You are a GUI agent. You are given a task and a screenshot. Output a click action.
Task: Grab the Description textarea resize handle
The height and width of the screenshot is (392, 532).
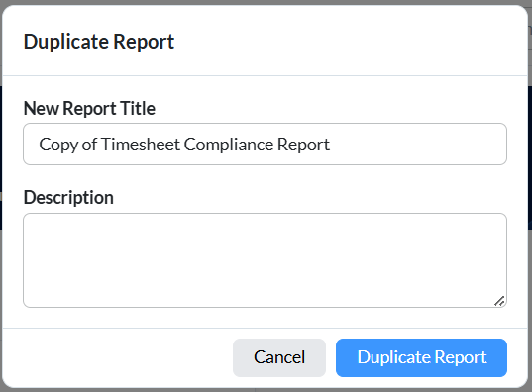click(x=499, y=301)
